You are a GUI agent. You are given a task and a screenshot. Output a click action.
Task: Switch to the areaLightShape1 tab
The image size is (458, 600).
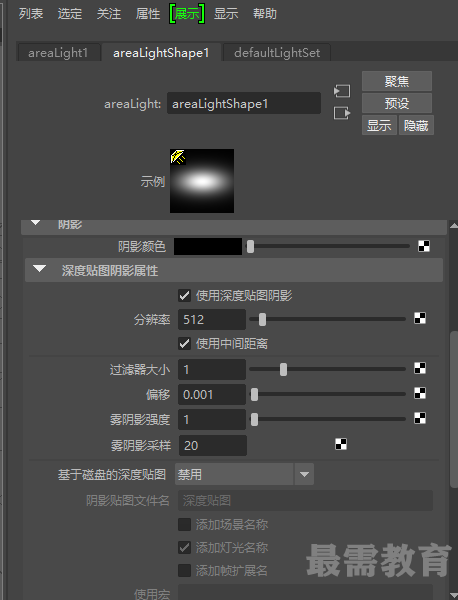(161, 53)
